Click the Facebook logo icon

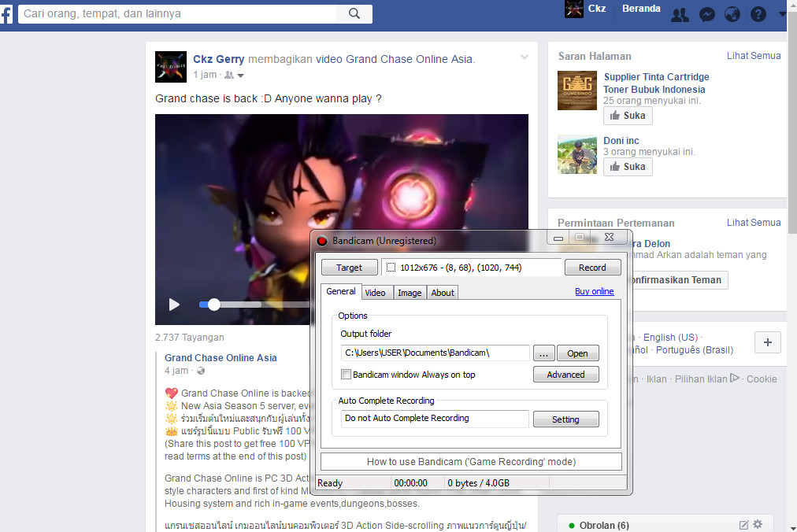[6, 14]
